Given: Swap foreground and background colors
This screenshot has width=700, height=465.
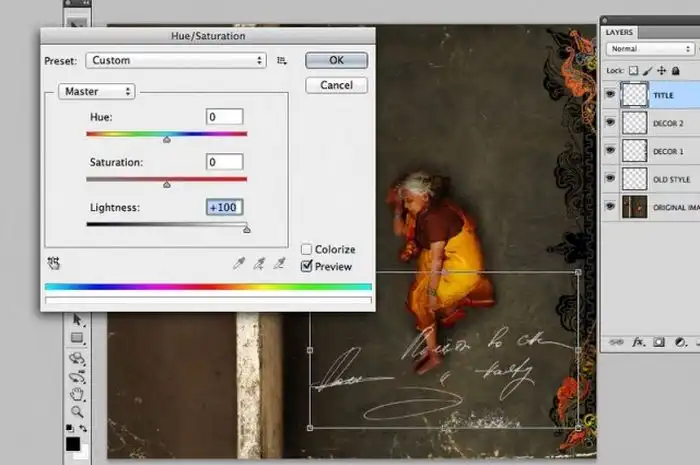Looking at the screenshot, I should point(83,428).
